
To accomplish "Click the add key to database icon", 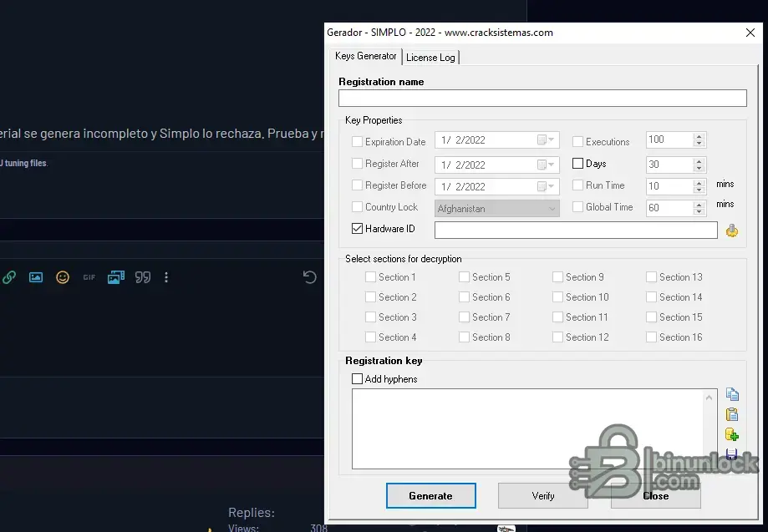I will tap(732, 434).
